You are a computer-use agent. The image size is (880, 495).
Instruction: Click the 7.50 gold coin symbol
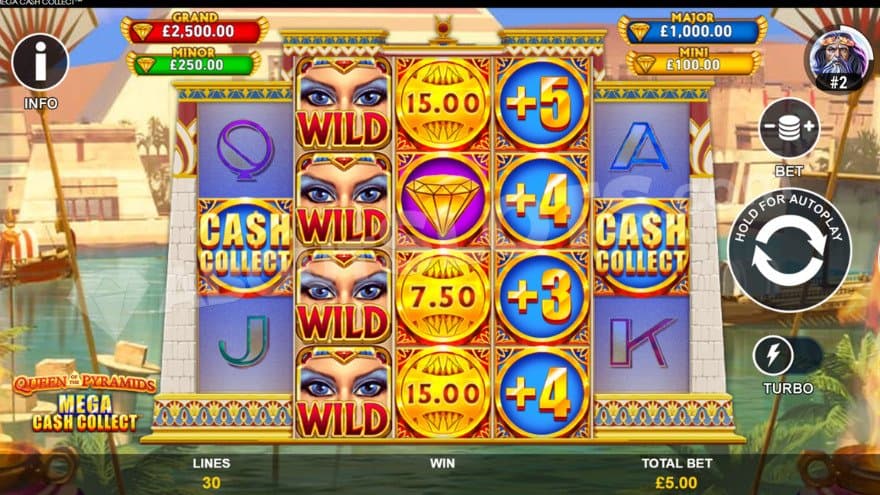pos(443,297)
